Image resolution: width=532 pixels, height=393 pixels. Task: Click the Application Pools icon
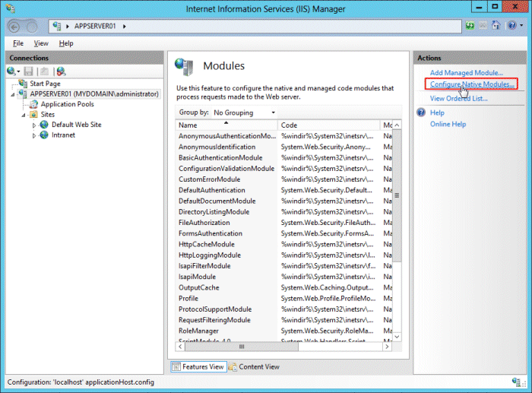34,104
